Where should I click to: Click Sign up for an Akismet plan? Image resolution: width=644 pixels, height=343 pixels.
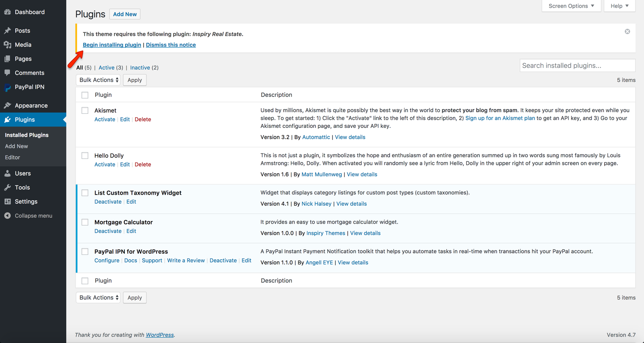coord(500,118)
